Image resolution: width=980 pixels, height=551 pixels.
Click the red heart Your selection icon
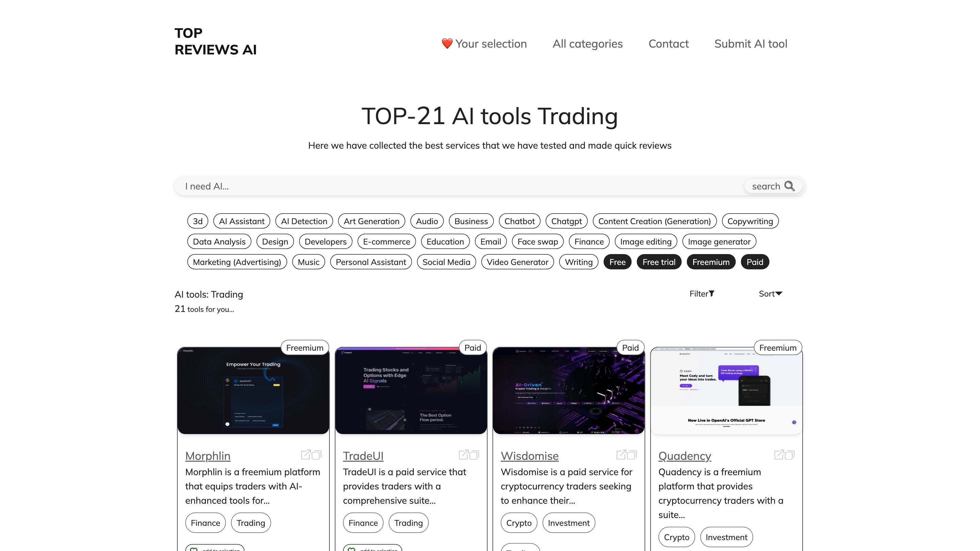(447, 43)
